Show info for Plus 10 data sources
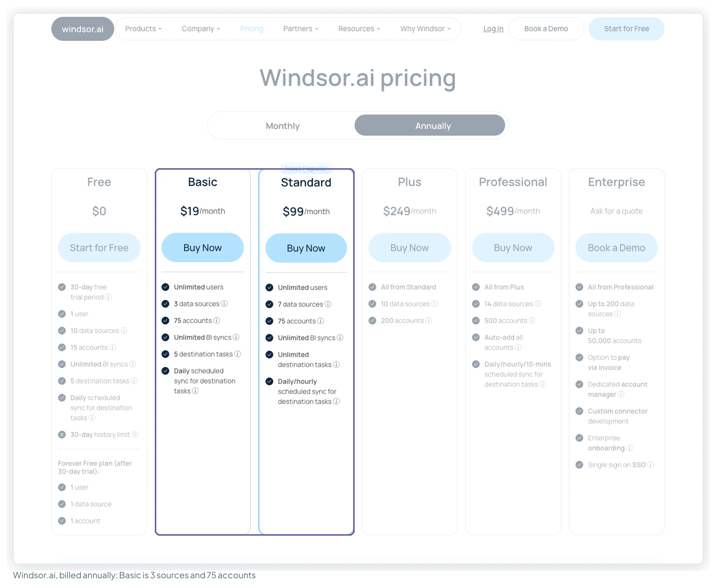Viewport: 716px width, 588px height. tap(434, 304)
